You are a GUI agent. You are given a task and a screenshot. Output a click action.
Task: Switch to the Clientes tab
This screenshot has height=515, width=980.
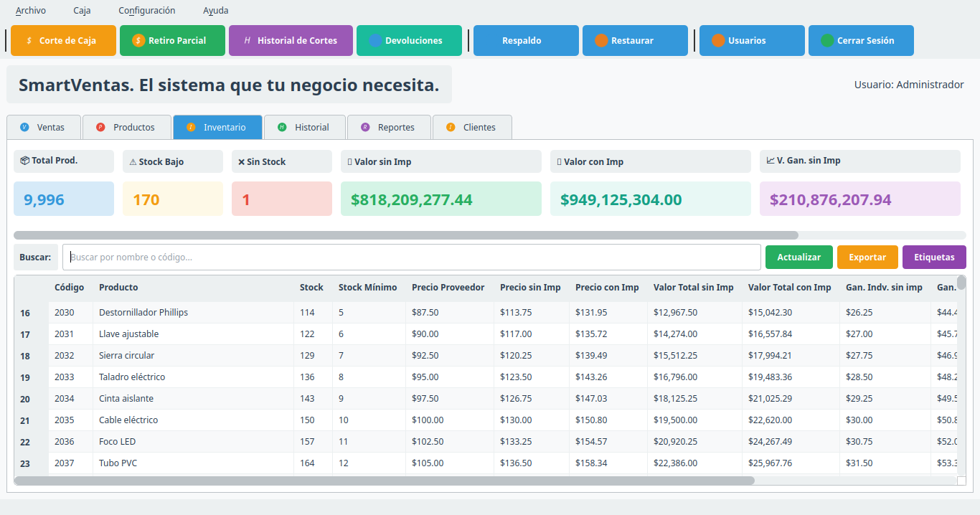[472, 127]
